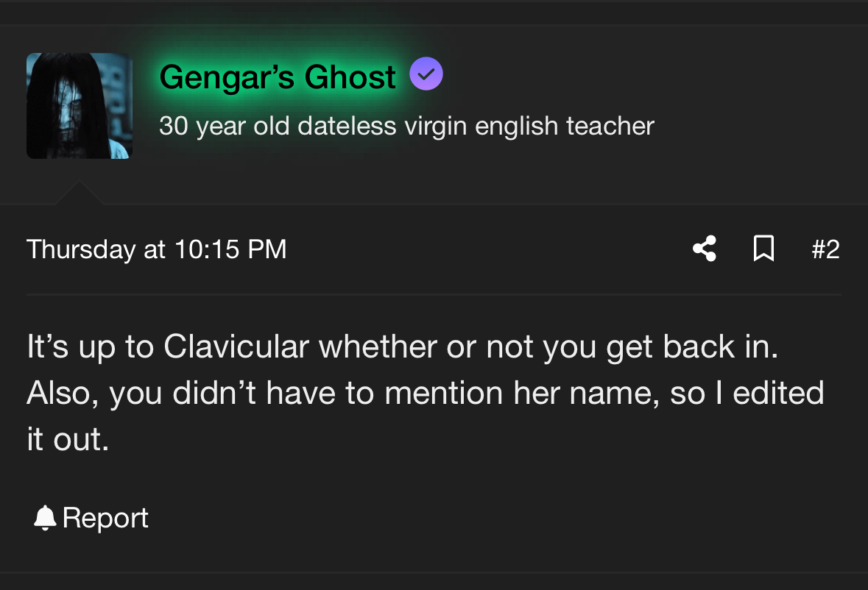The width and height of the screenshot is (868, 590).
Task: Click the divider line under the timestamp
Action: coord(434,294)
